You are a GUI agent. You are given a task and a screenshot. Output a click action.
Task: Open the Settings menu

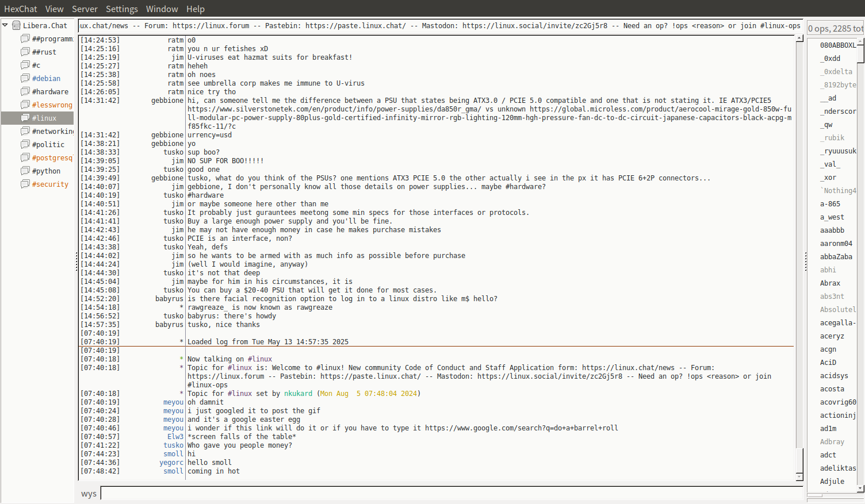pos(121,9)
